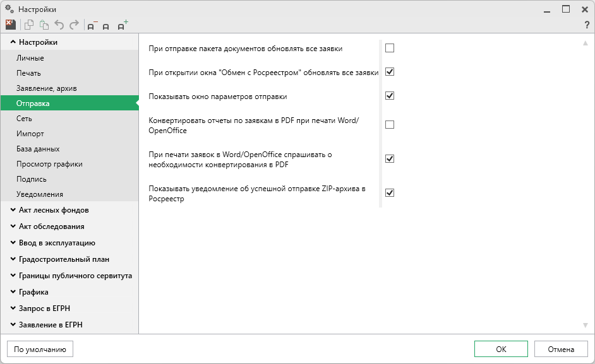The width and height of the screenshot is (595, 364).
Task: Collapse the 'Настройки' tree section
Action: pos(13,42)
